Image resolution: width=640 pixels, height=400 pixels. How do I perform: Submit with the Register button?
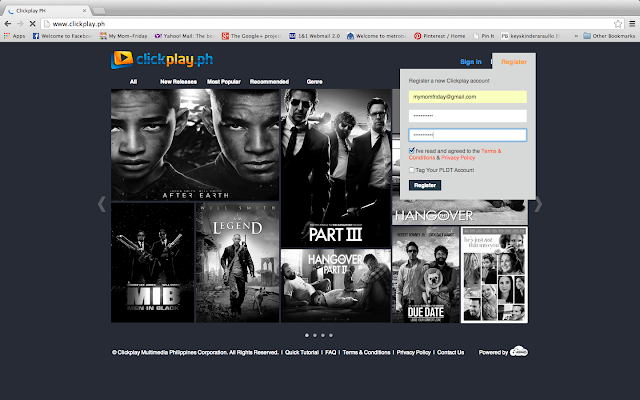click(x=424, y=185)
